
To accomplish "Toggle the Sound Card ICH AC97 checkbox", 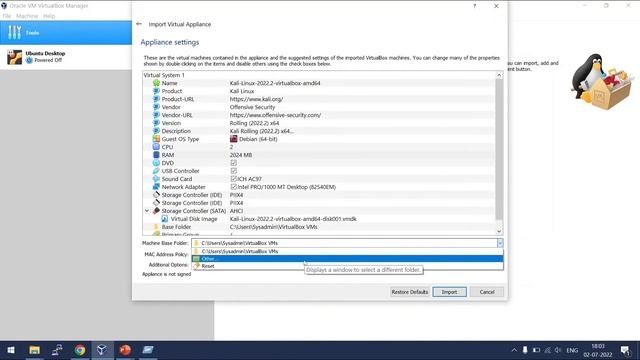I will coord(233,179).
